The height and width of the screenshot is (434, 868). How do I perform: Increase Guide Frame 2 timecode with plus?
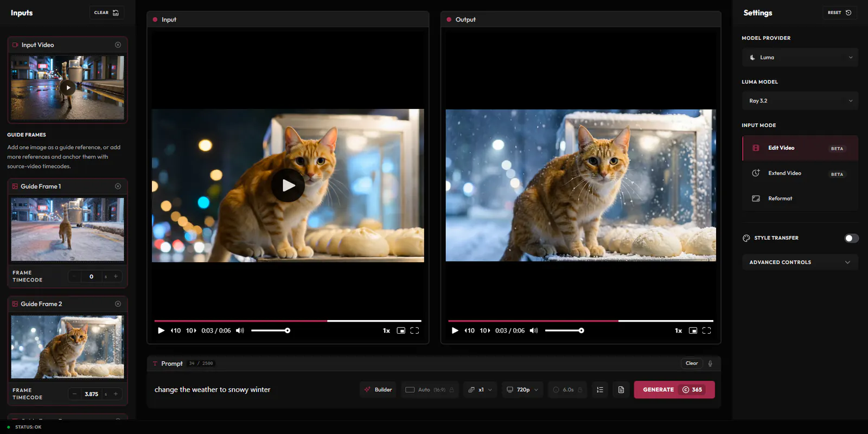pos(116,394)
